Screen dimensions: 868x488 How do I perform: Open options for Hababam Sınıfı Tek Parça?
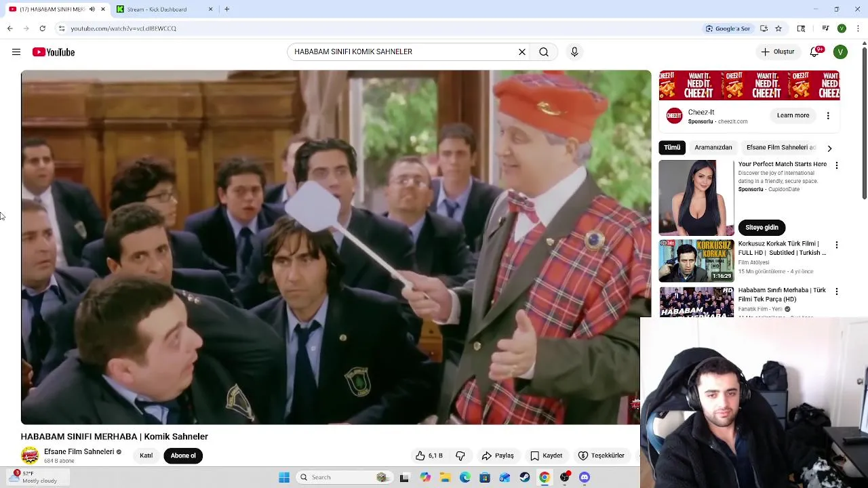pos(837,291)
